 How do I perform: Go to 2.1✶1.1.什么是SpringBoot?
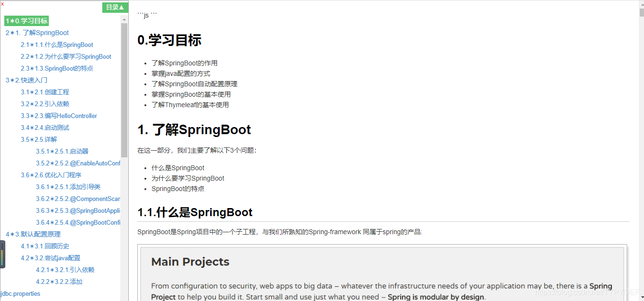click(x=57, y=45)
